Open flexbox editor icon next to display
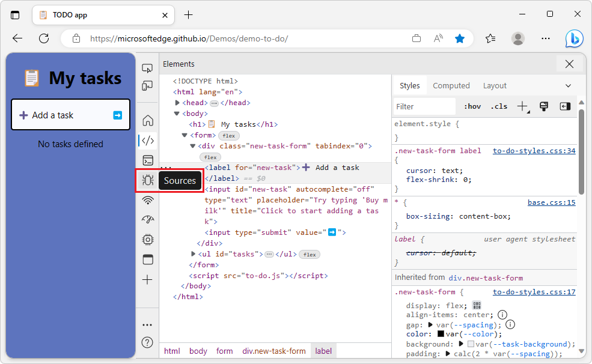The image size is (592, 364). [477, 305]
